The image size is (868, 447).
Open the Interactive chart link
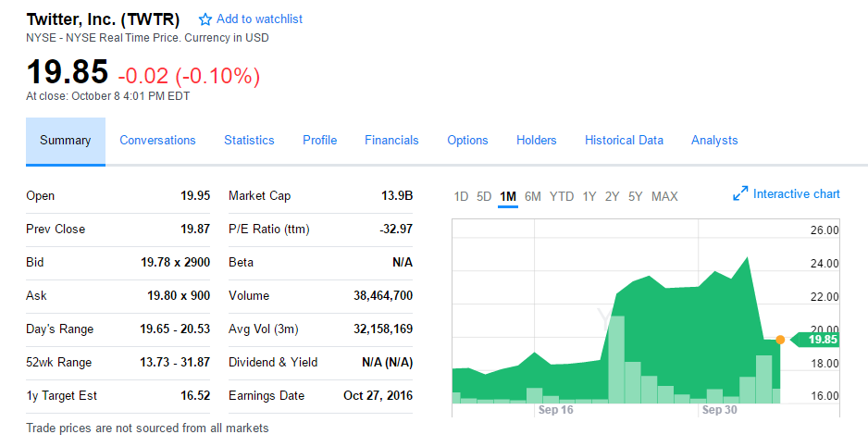796,193
